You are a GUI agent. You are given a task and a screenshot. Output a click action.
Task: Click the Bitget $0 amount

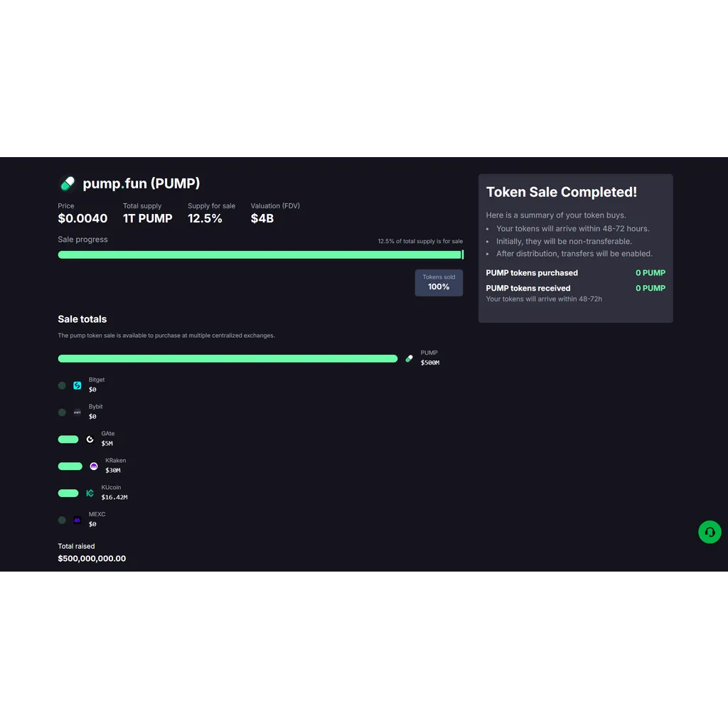pyautogui.click(x=92, y=390)
